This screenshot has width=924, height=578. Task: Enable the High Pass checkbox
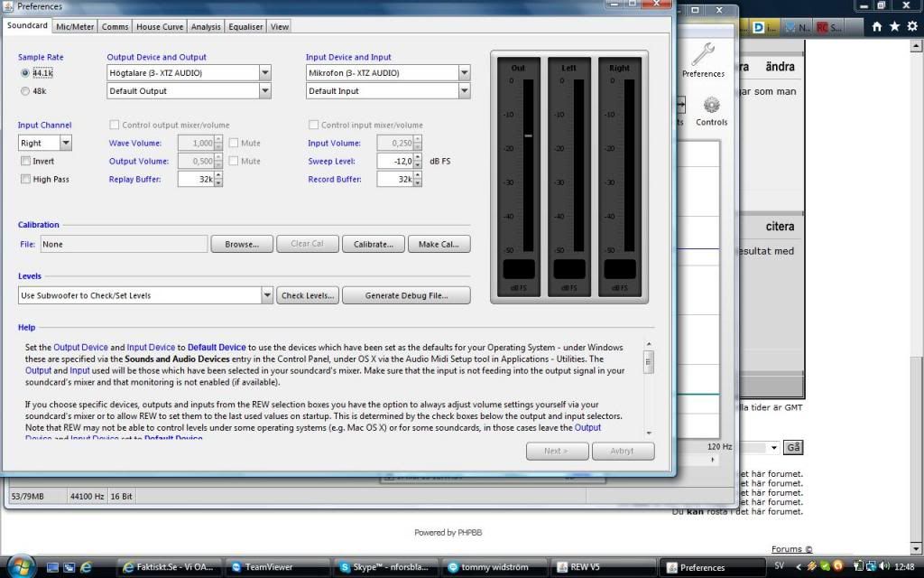click(26, 179)
